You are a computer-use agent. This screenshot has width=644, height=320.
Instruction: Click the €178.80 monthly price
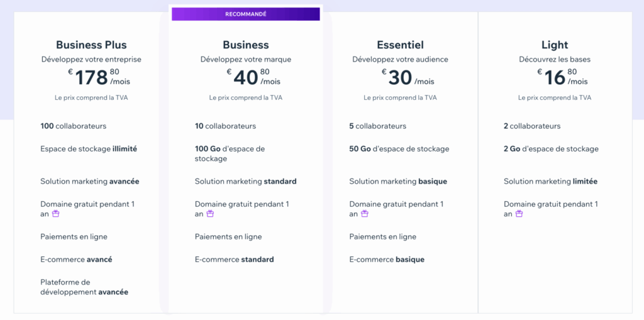click(99, 77)
